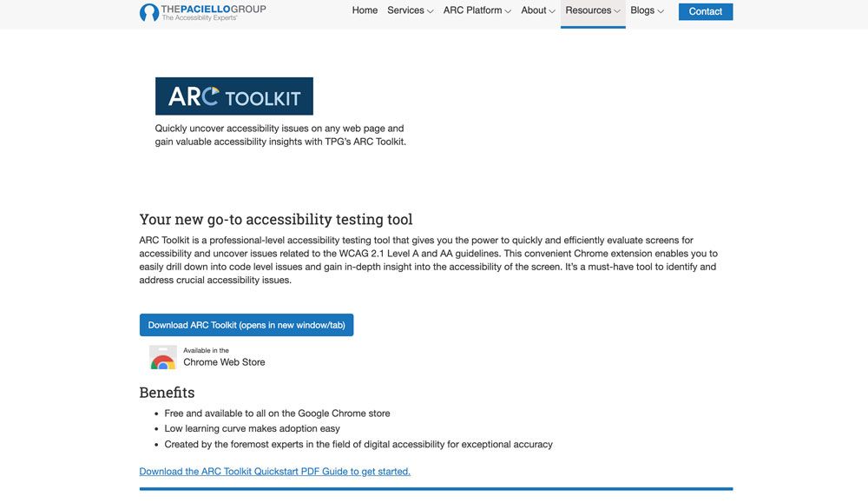Click the Chrome Web Store text link
The width and height of the screenshot is (868, 503).
point(223,361)
